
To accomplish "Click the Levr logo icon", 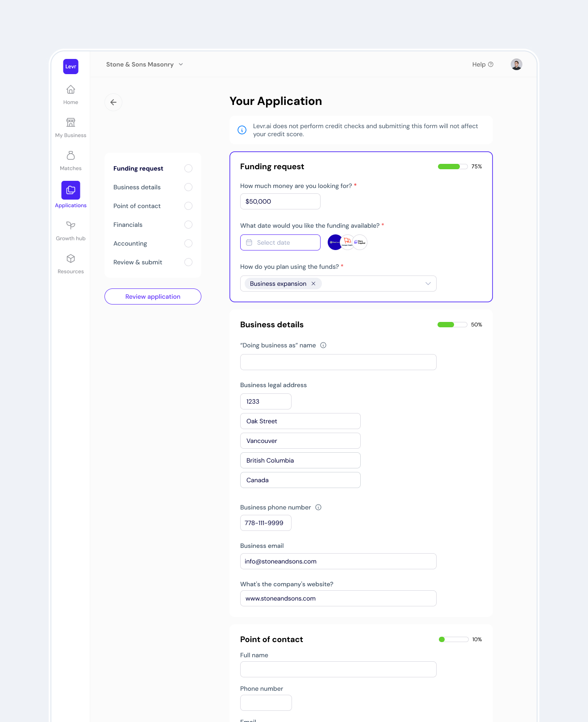I will pyautogui.click(x=71, y=67).
